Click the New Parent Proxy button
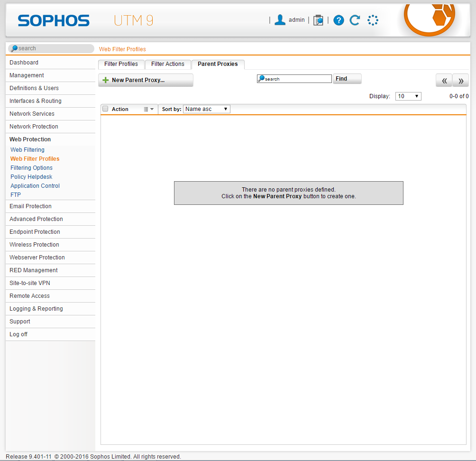The image size is (476, 461). [146, 80]
